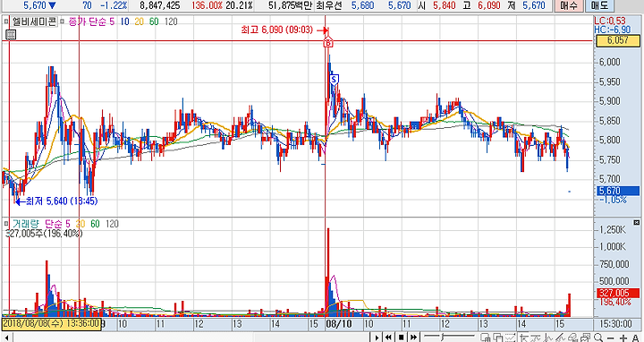644x342 pixels.
Task: Click the trend line drawing tool icon
Action: coord(561,338)
